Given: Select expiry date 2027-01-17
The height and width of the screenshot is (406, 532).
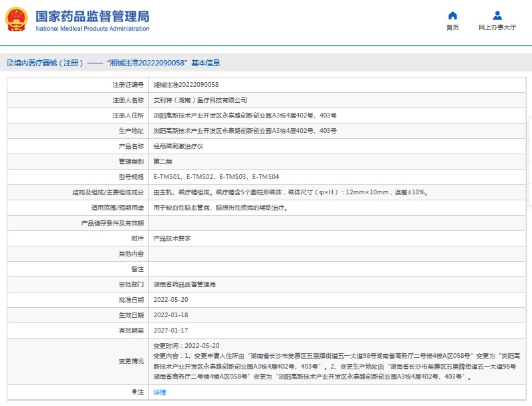Looking at the screenshot, I should [x=170, y=331].
